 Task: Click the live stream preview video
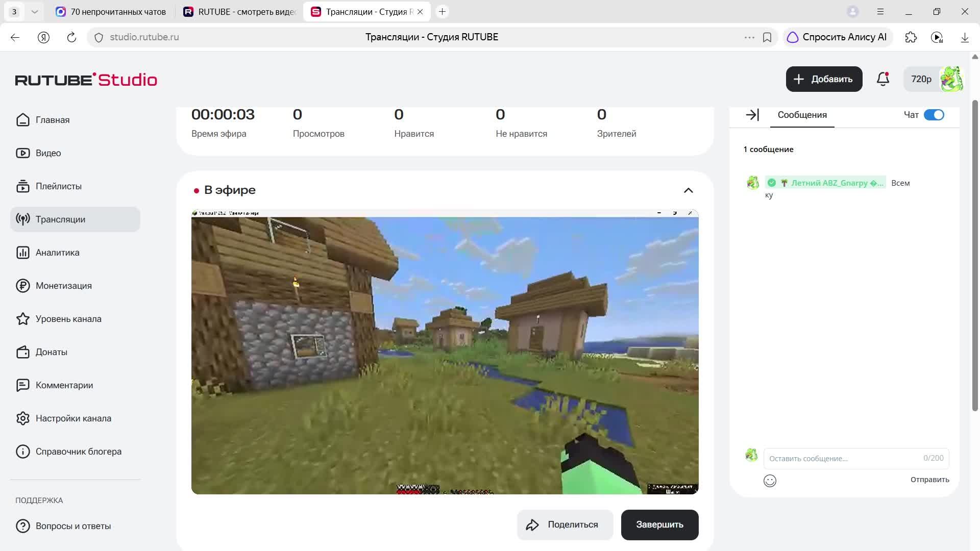[x=445, y=352]
